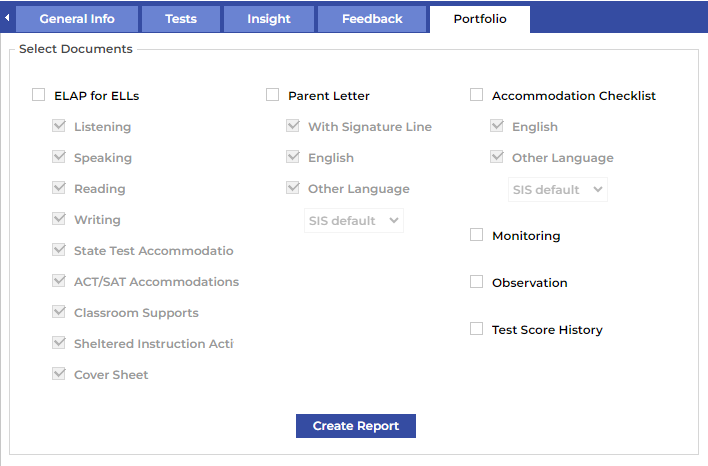The image size is (708, 466).
Task: Check the Observation document option
Action: 477,282
